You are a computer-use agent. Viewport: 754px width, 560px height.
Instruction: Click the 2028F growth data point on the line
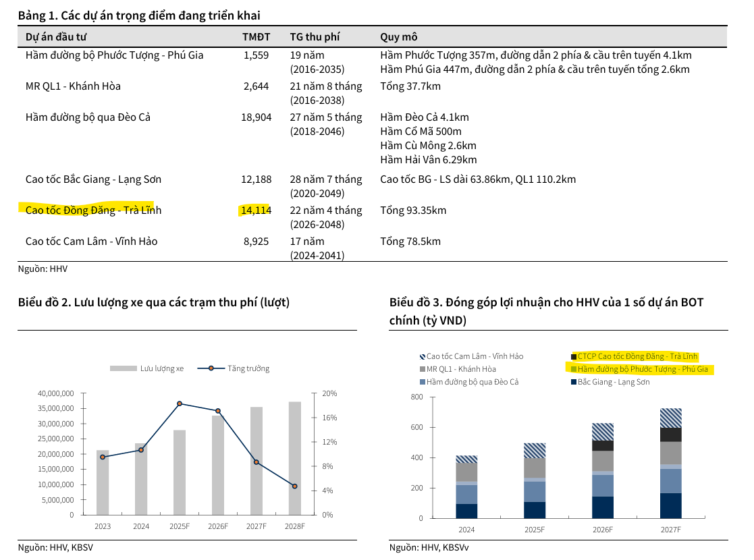294,486
